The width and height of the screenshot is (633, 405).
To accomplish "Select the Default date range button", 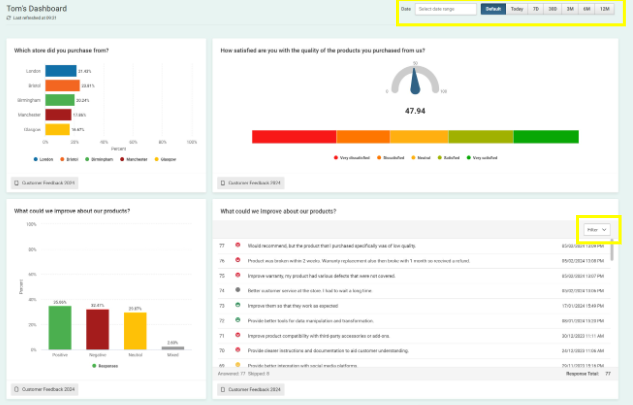I will coord(492,9).
